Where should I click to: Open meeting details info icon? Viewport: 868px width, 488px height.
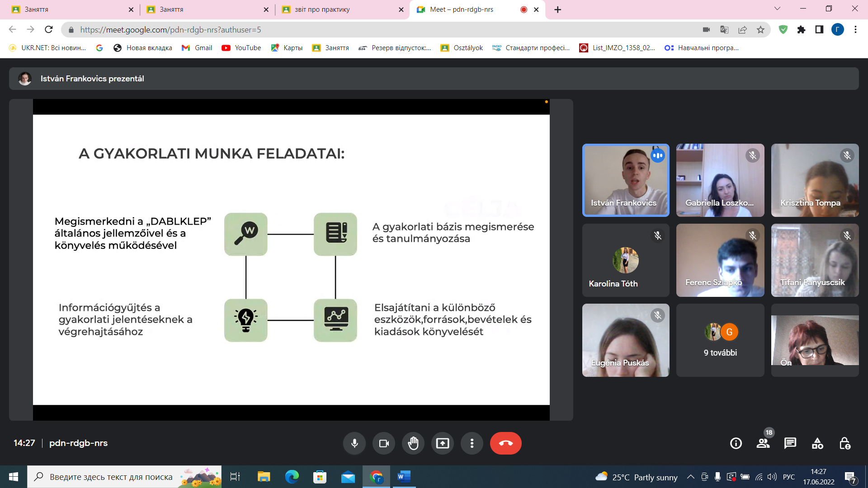click(x=736, y=443)
